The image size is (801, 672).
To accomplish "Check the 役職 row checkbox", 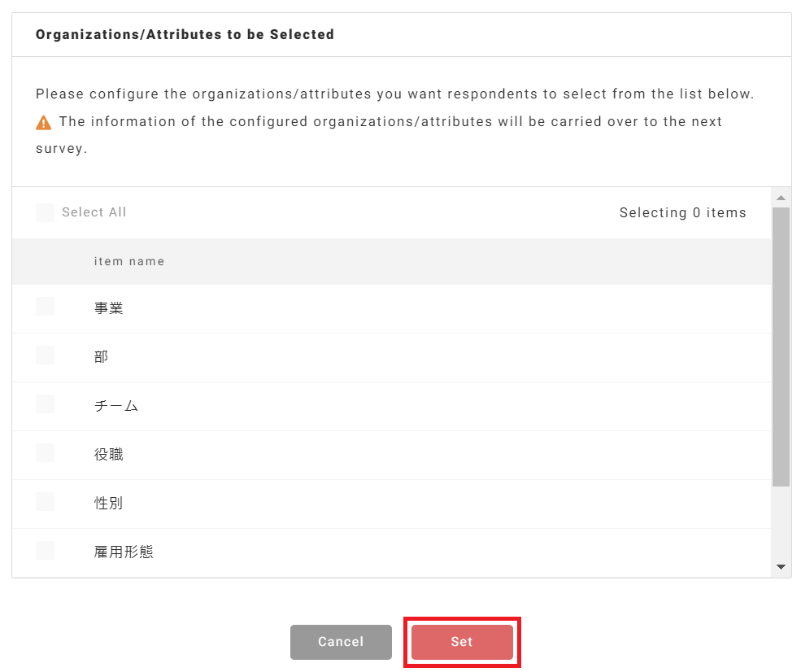I will point(45,453).
